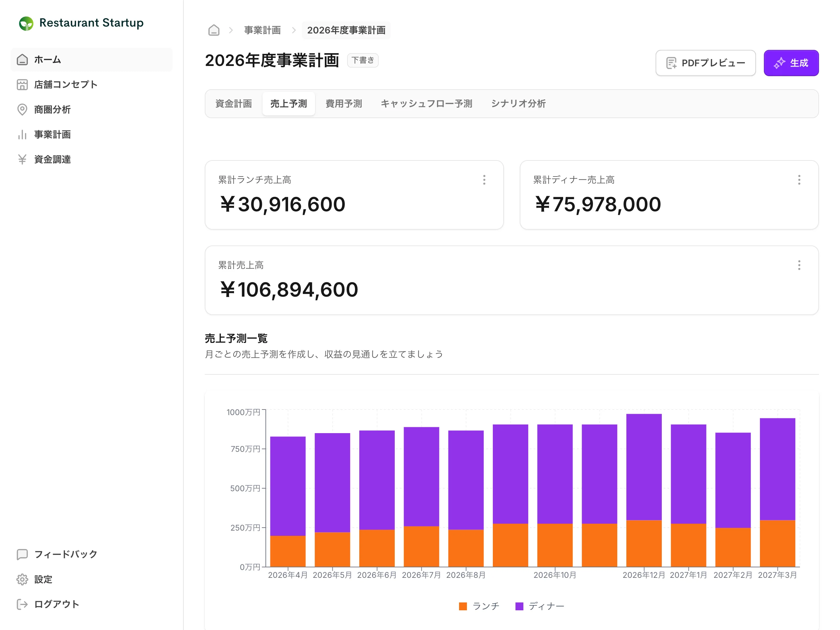The height and width of the screenshot is (630, 840).
Task: Open 設定 via its gear icon
Action: [x=22, y=579]
